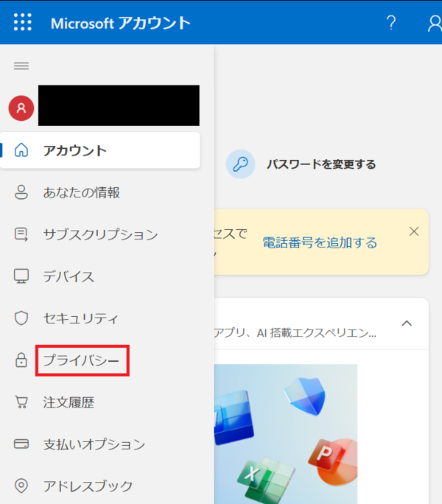
Task: Click the Microsoft アカウント header title
Action: 121,23
